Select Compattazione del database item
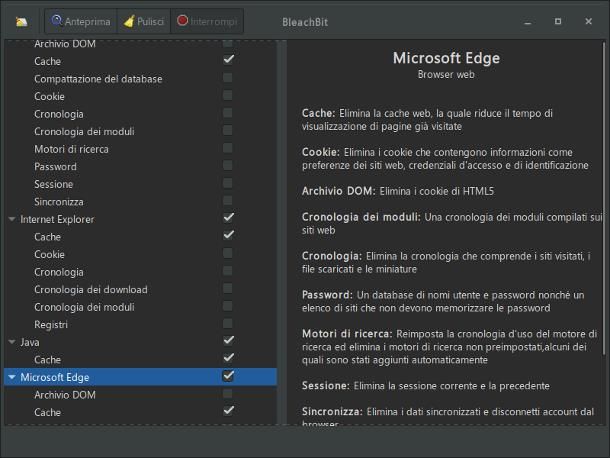Image resolution: width=610 pixels, height=458 pixels. point(98,79)
